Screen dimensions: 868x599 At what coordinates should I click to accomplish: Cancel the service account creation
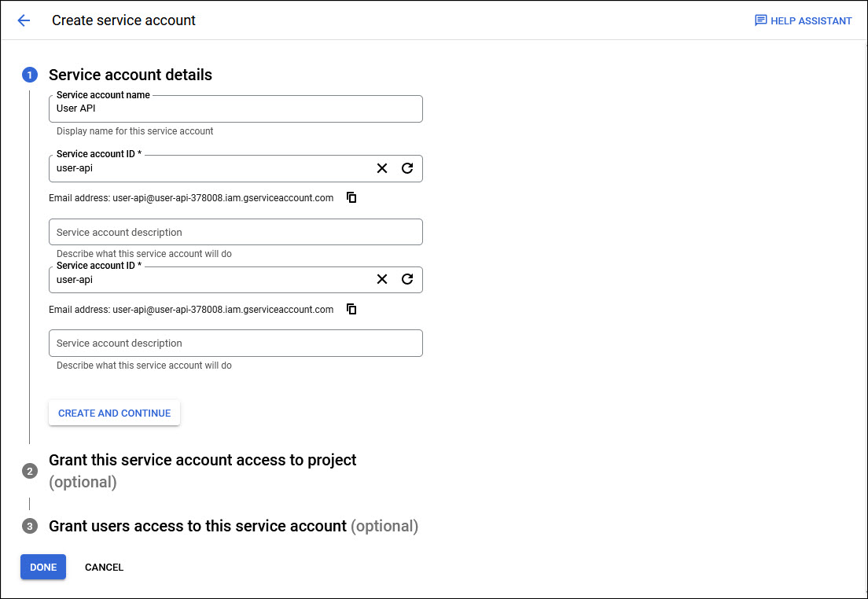click(104, 567)
